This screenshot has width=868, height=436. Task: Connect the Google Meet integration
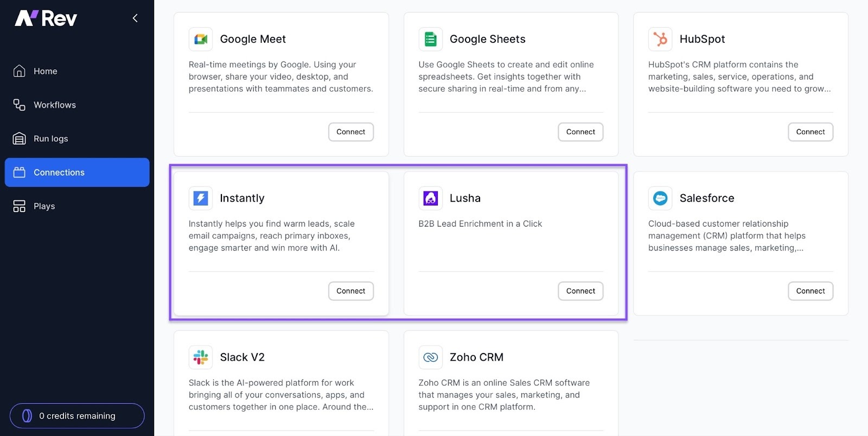point(351,132)
